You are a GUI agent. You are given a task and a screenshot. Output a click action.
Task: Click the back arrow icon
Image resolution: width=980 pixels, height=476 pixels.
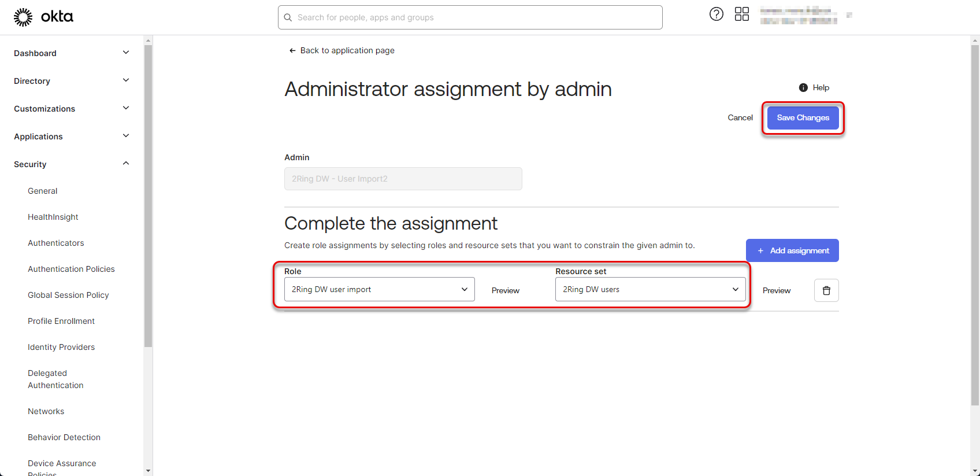pyautogui.click(x=292, y=51)
